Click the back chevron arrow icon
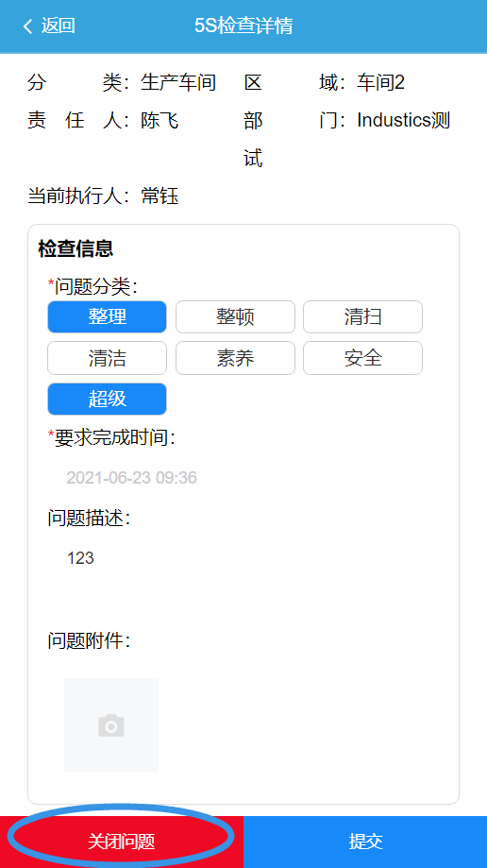487x868 pixels. click(27, 26)
